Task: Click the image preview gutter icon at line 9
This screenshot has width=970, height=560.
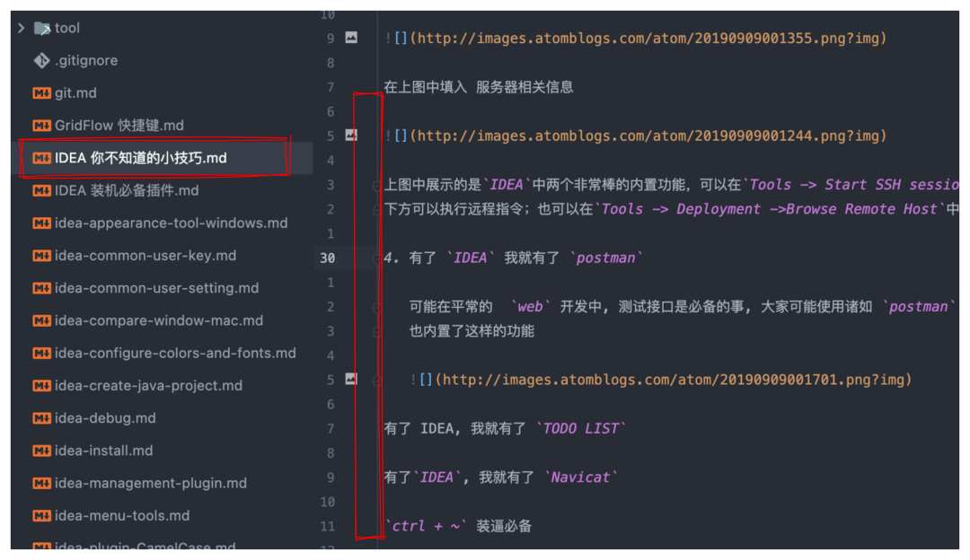Action: pyautogui.click(x=350, y=38)
